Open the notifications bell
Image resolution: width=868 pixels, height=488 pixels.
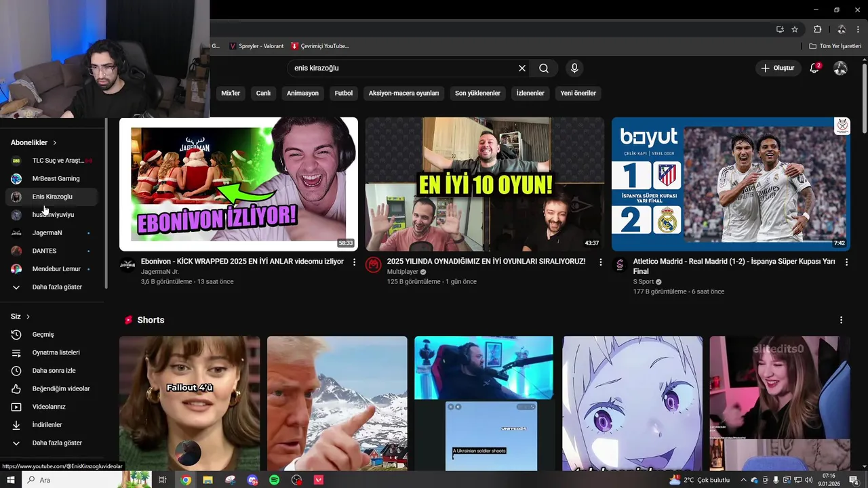(814, 68)
